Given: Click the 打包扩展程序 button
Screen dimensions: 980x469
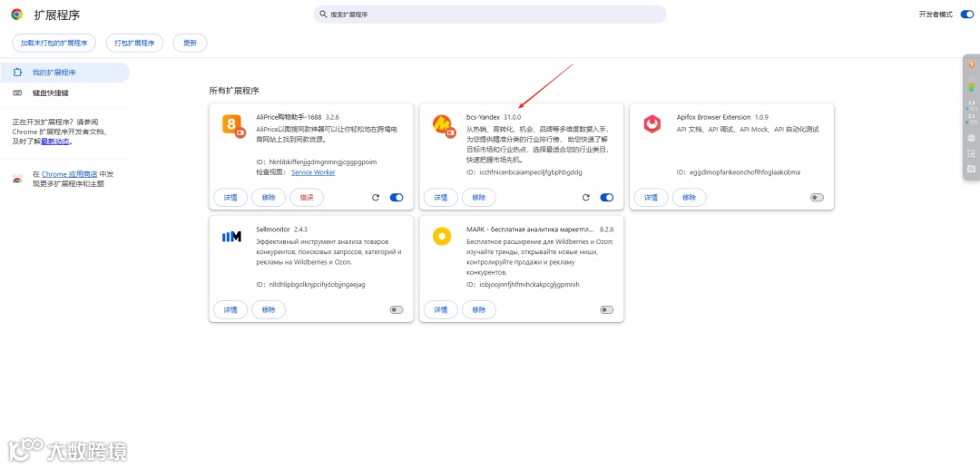Looking at the screenshot, I should click(x=134, y=44).
